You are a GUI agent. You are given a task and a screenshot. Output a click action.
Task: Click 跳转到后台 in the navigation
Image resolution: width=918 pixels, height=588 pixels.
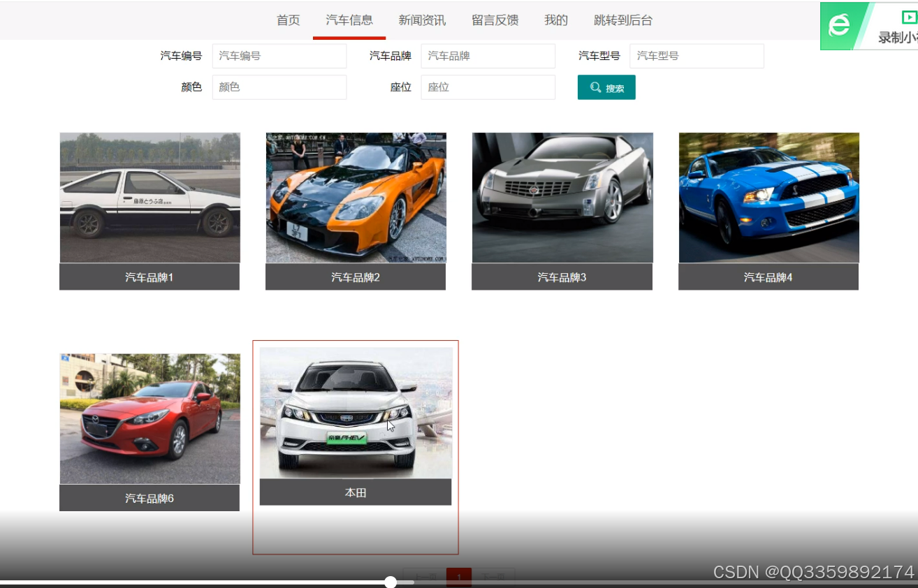coord(623,20)
